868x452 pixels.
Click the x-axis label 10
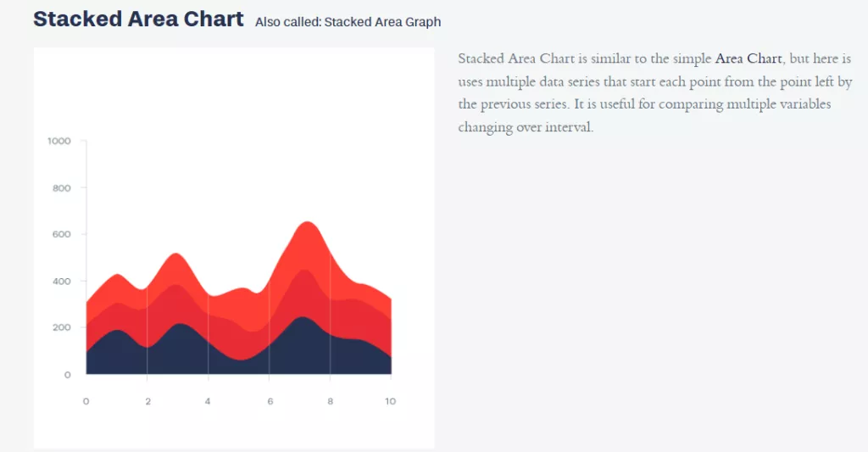[x=390, y=401]
